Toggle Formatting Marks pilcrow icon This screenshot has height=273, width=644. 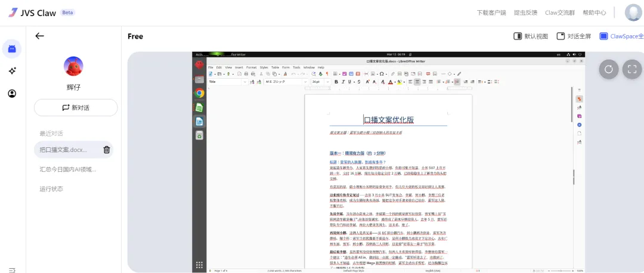327,74
